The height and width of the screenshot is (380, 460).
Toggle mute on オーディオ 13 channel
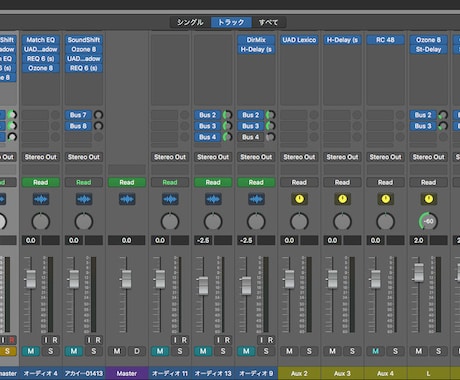click(203, 351)
